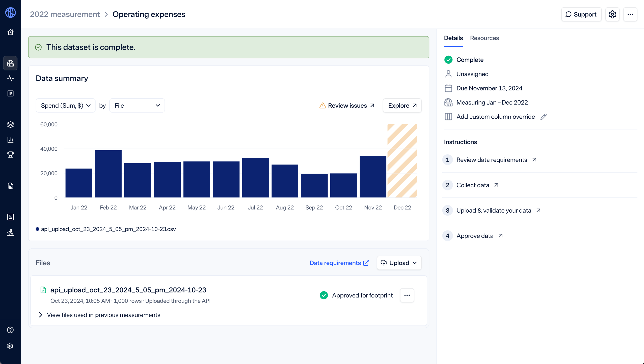Open the help question mark icon
Screen dimensions: 644x364
(10, 330)
